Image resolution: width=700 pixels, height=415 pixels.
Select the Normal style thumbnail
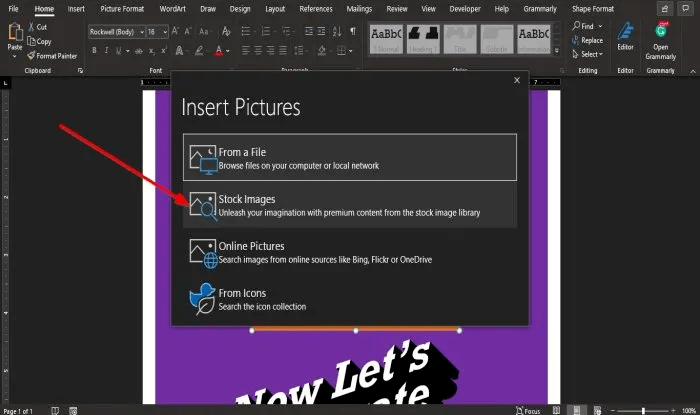[386, 39]
